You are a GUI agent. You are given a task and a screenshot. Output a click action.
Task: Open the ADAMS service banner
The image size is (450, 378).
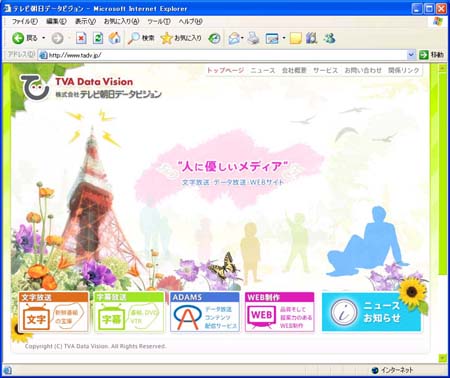[x=205, y=312]
